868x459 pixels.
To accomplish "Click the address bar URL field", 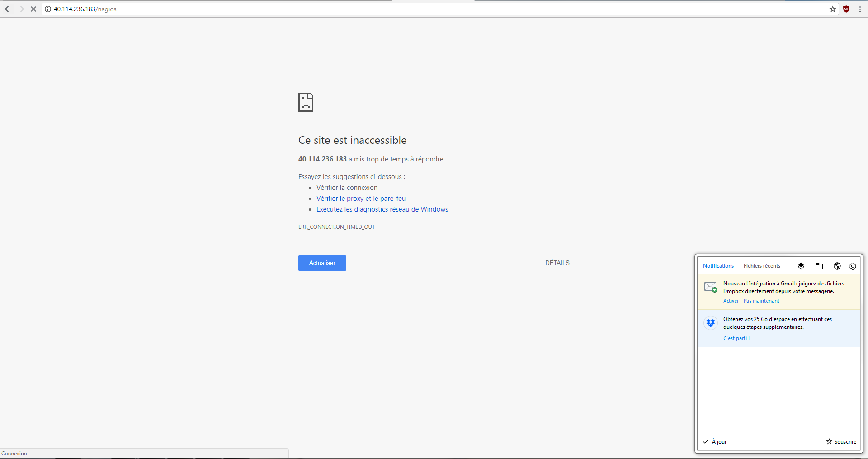I will tap(407, 9).
